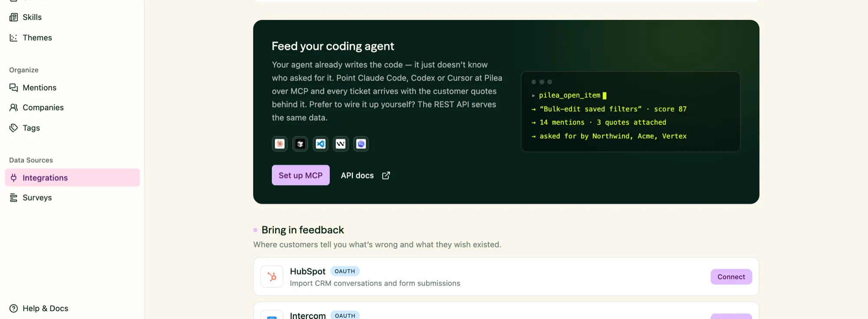Viewport: 868px width, 319px height.
Task: Click the blue Codex cloud agent icon
Action: 361,144
